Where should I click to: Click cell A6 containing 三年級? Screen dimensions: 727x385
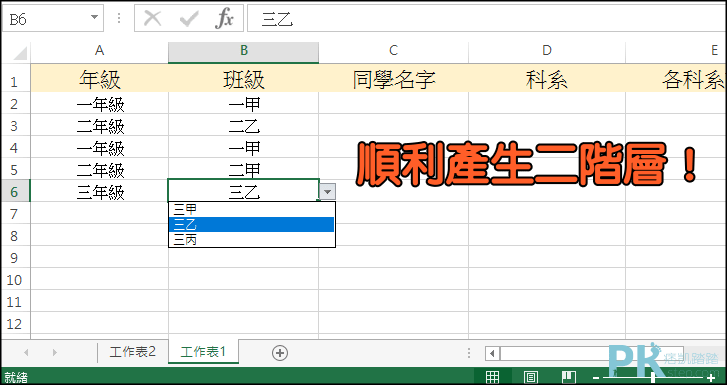100,192
